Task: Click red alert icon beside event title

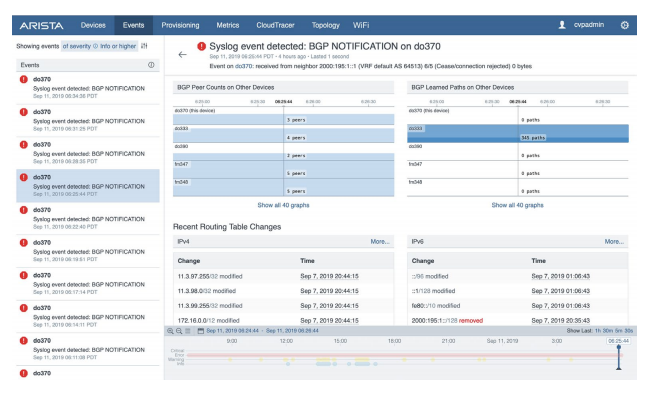Action: [x=201, y=46]
